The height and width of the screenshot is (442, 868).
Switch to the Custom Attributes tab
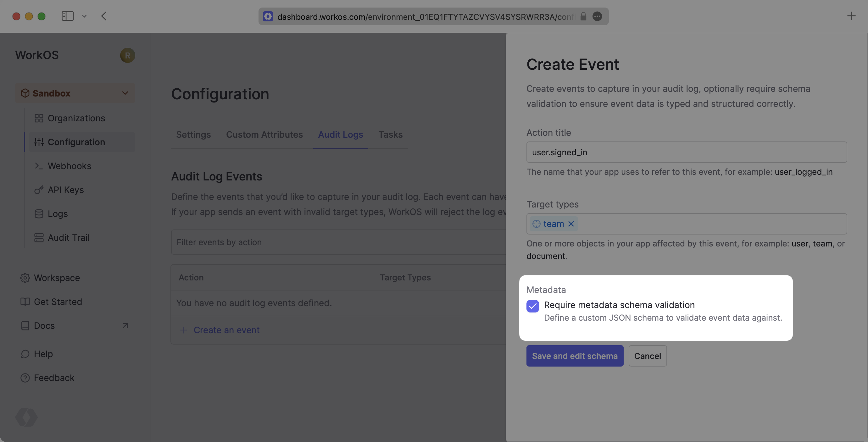click(x=264, y=135)
